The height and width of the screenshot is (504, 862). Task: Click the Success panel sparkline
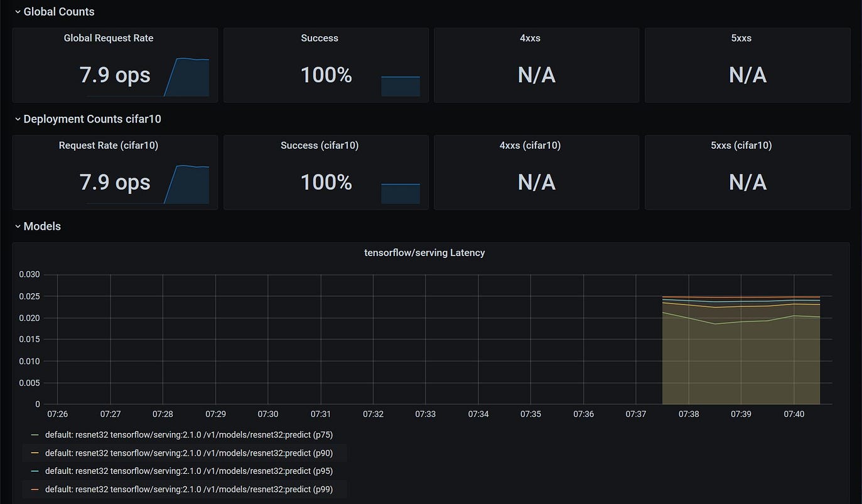tap(401, 87)
